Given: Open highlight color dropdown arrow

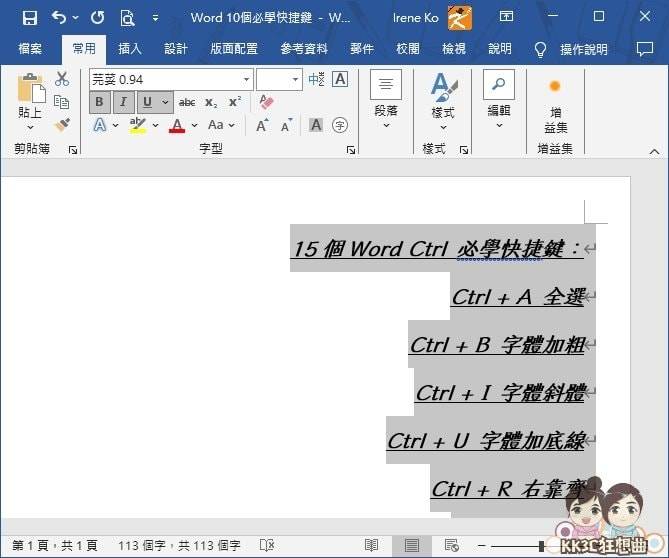Looking at the screenshot, I should pyautogui.click(x=155, y=125).
